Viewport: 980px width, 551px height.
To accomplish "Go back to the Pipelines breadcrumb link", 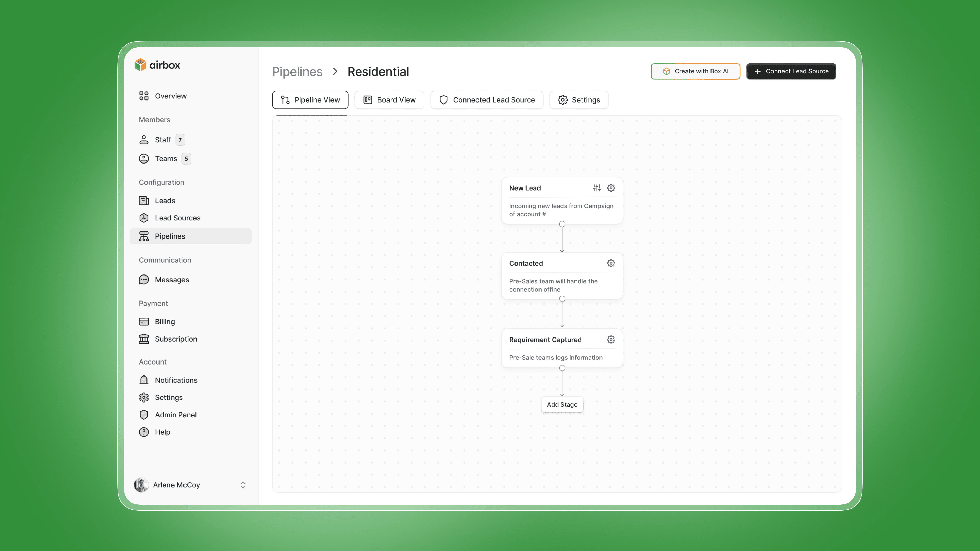I will pyautogui.click(x=297, y=71).
